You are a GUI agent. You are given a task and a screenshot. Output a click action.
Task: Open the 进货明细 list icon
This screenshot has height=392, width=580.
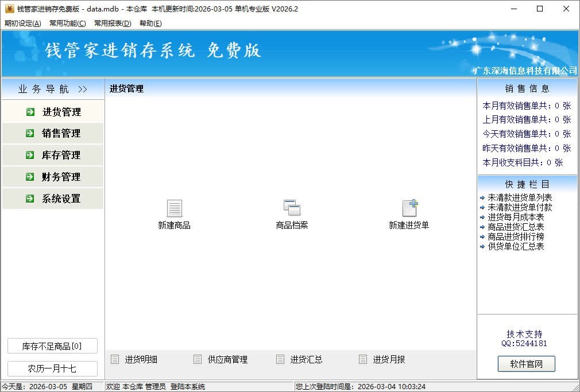(x=115, y=359)
